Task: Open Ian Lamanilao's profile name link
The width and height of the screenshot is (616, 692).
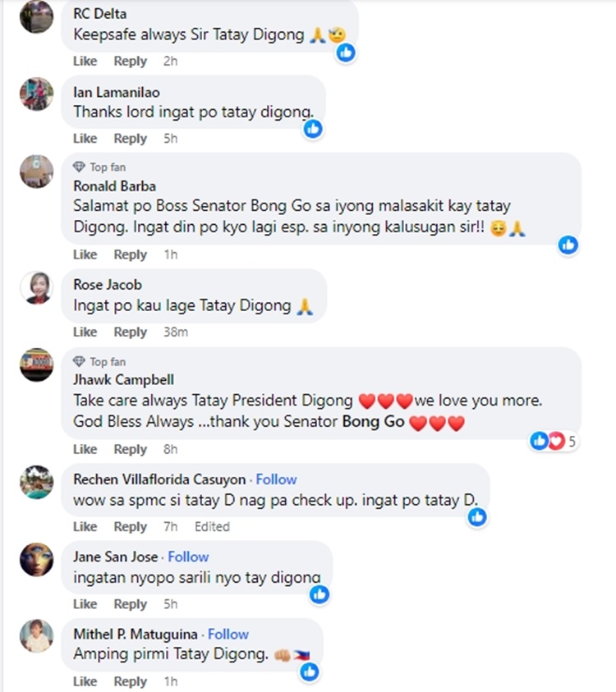Action: click(x=117, y=92)
